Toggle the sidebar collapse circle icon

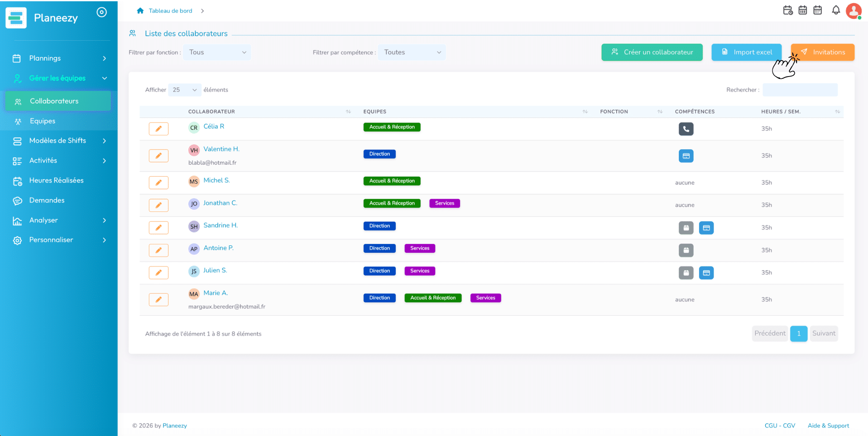(102, 12)
